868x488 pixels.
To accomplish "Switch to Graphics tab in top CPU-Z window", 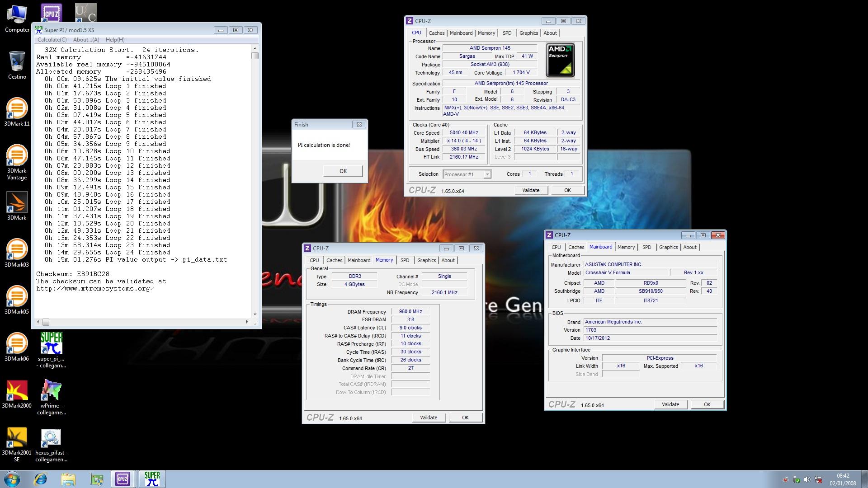I will point(528,33).
